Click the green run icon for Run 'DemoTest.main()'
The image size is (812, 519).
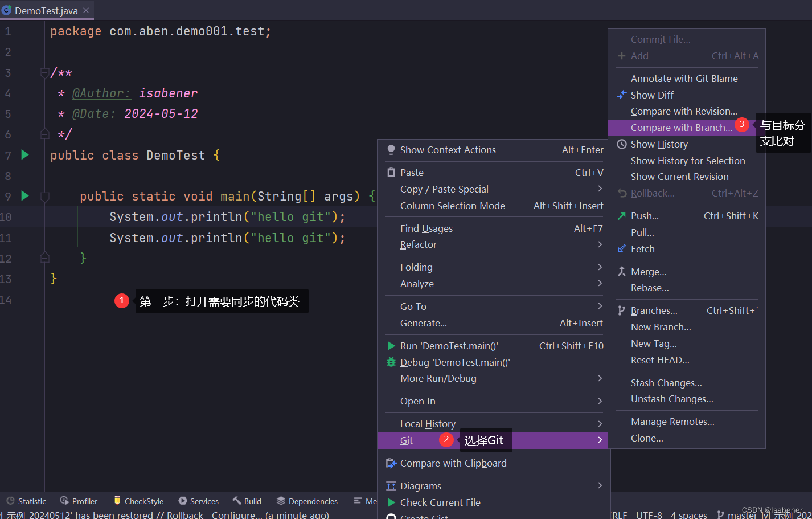coord(391,346)
